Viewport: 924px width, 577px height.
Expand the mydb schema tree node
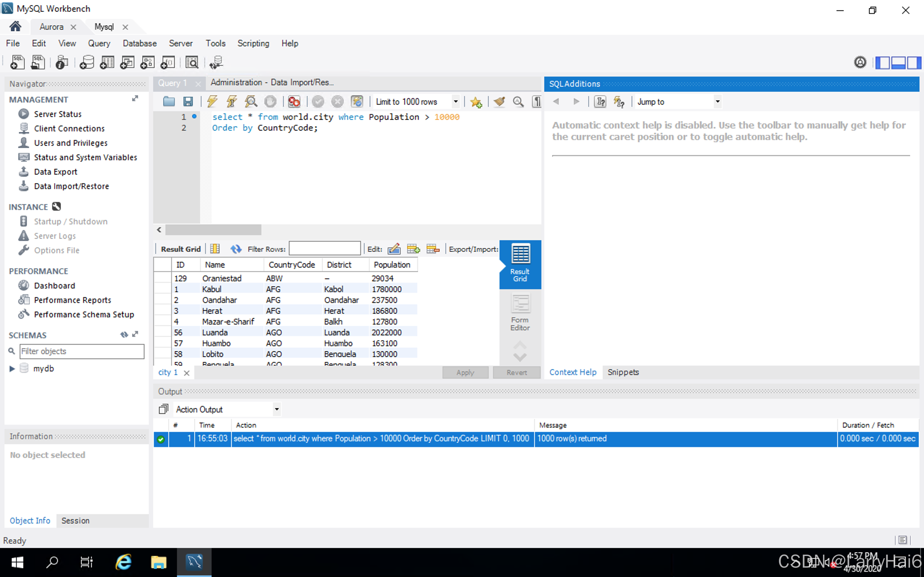click(x=12, y=369)
